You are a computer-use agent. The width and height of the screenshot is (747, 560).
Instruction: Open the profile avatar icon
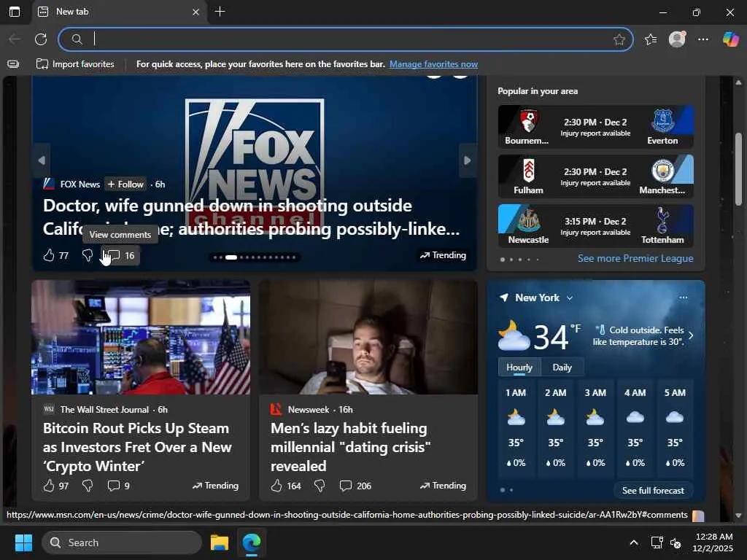pos(677,39)
